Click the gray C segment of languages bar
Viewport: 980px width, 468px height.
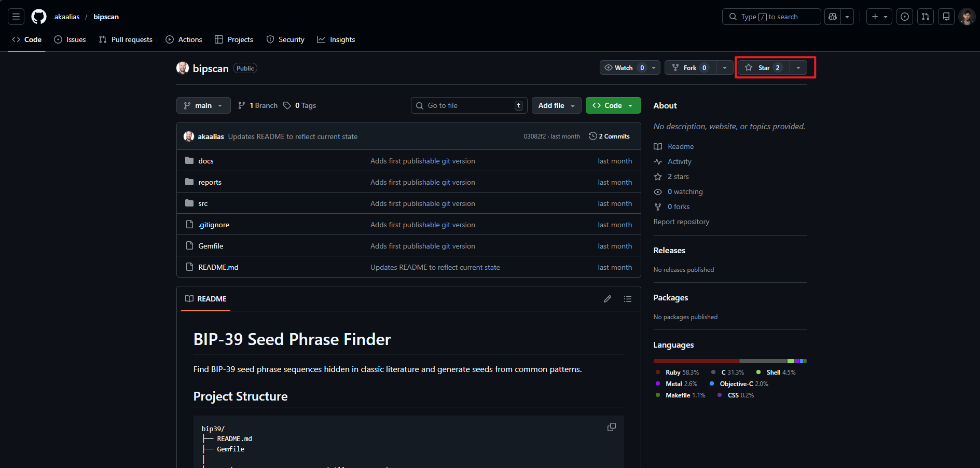(x=764, y=361)
